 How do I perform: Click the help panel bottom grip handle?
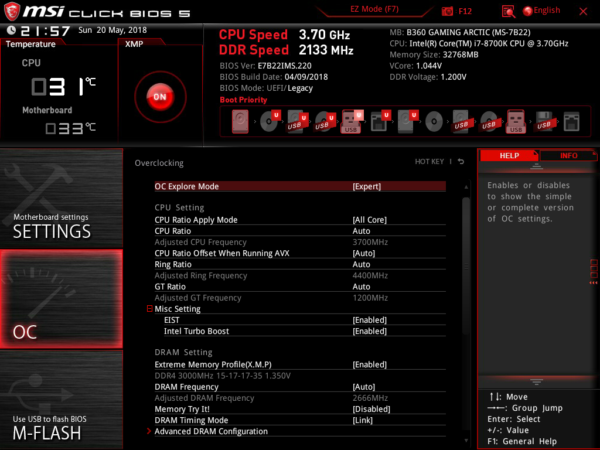pyautogui.click(x=536, y=382)
